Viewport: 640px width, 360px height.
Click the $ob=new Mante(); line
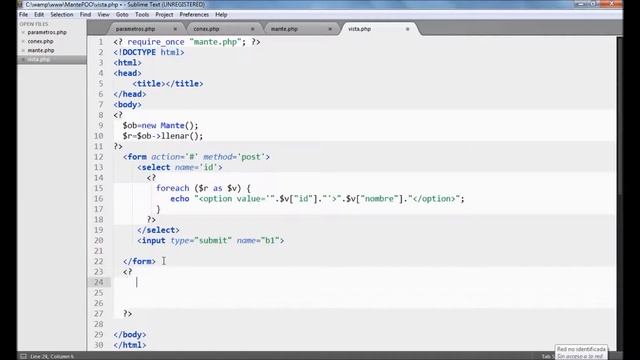160,125
